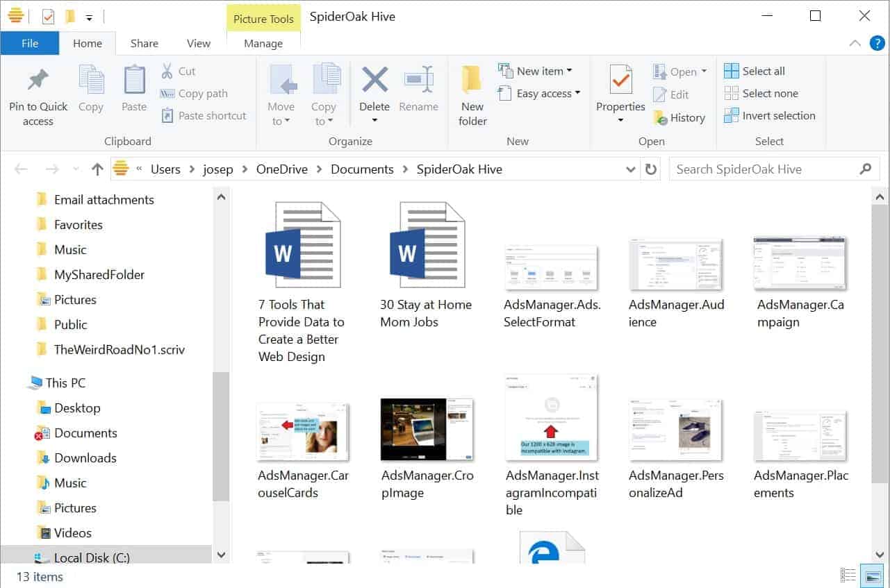Select the AdsManager.CropImage thumbnail

point(427,450)
